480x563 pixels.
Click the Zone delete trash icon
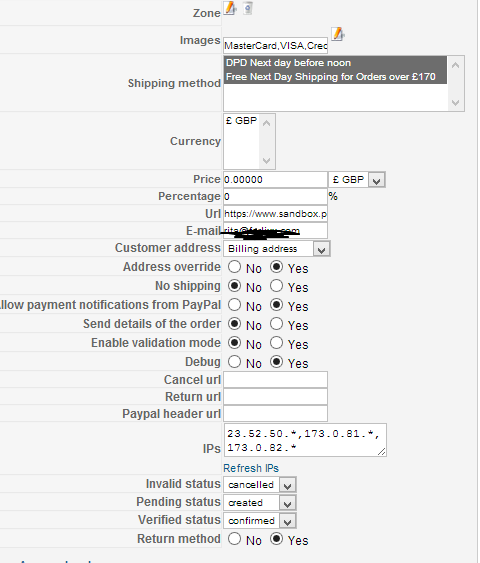point(248,8)
